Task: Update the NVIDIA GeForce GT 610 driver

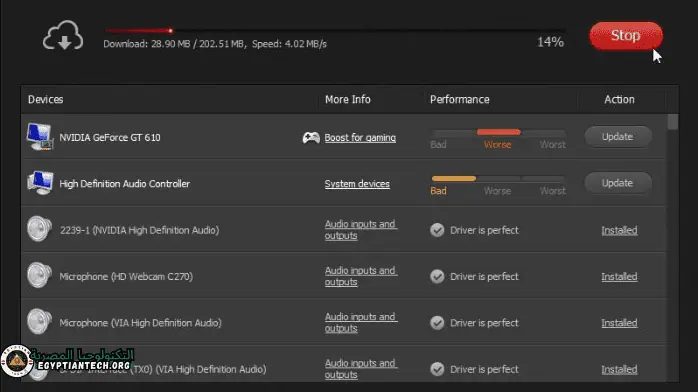Action: pyautogui.click(x=618, y=137)
